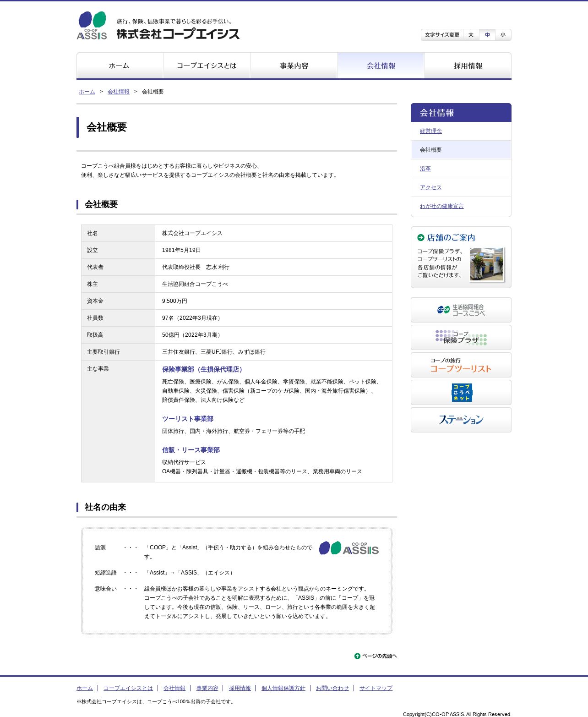588x717 pixels.
Task: Open わが社の健康宣言 in the sidebar
Action: pyautogui.click(x=442, y=206)
